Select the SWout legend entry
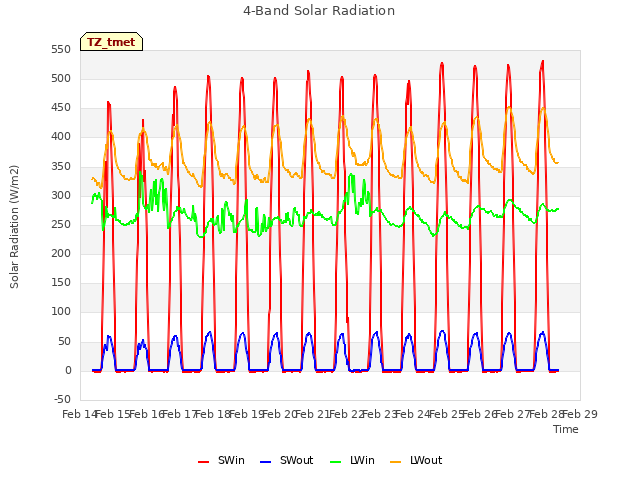The height and width of the screenshot is (480, 640). tap(287, 460)
